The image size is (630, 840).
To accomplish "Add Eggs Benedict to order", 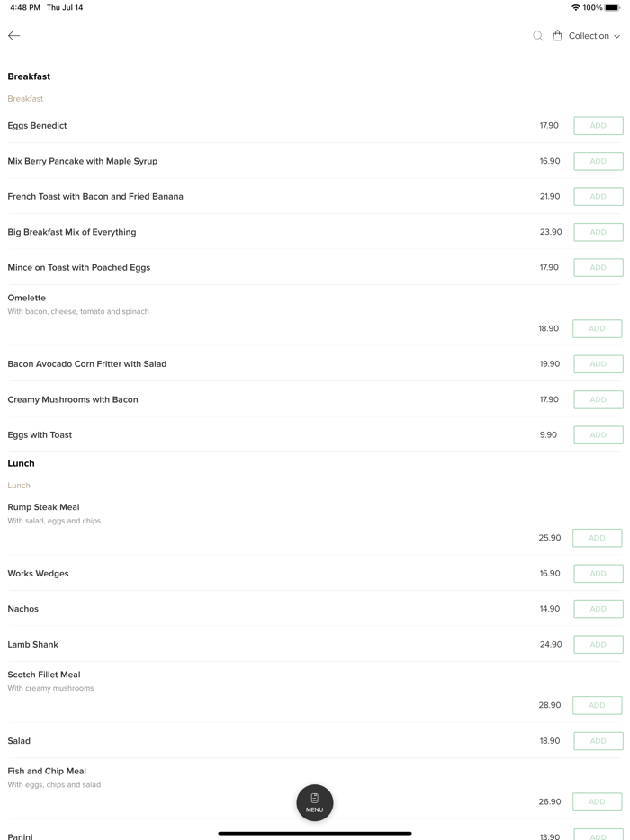I will [598, 126].
